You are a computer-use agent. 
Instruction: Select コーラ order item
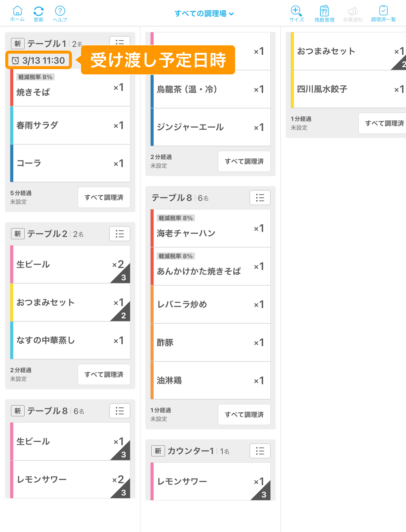click(70, 163)
